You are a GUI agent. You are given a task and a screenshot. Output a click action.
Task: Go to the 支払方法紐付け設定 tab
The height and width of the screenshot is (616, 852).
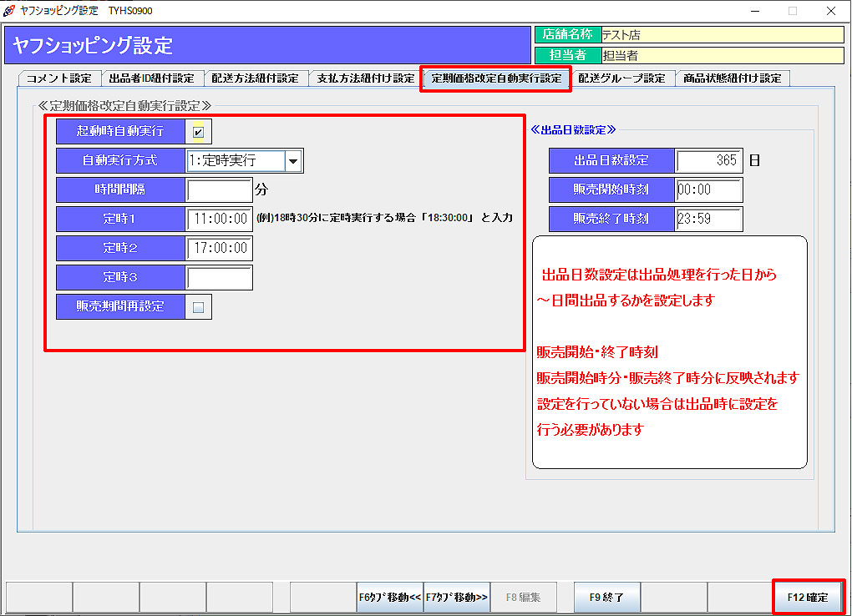coord(365,78)
